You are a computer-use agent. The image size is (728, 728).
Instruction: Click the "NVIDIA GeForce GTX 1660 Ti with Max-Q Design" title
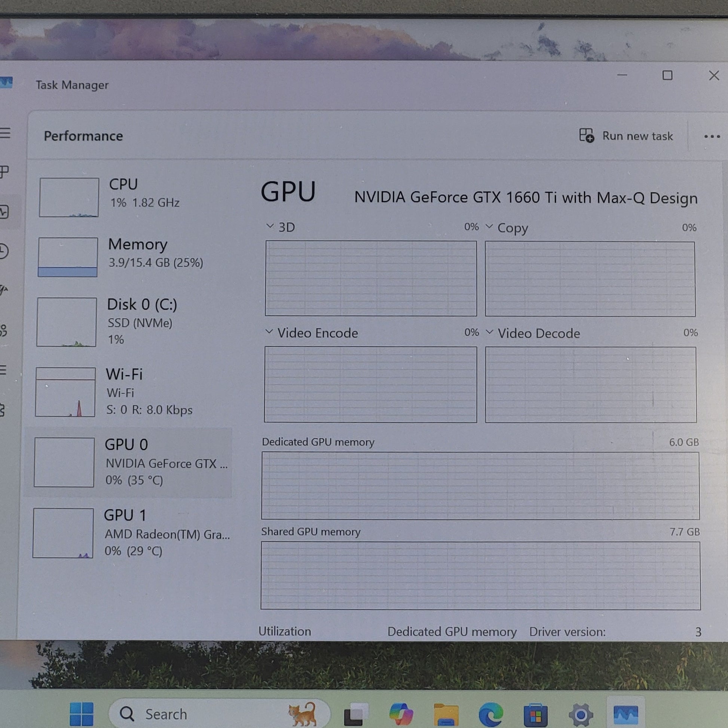526,198
